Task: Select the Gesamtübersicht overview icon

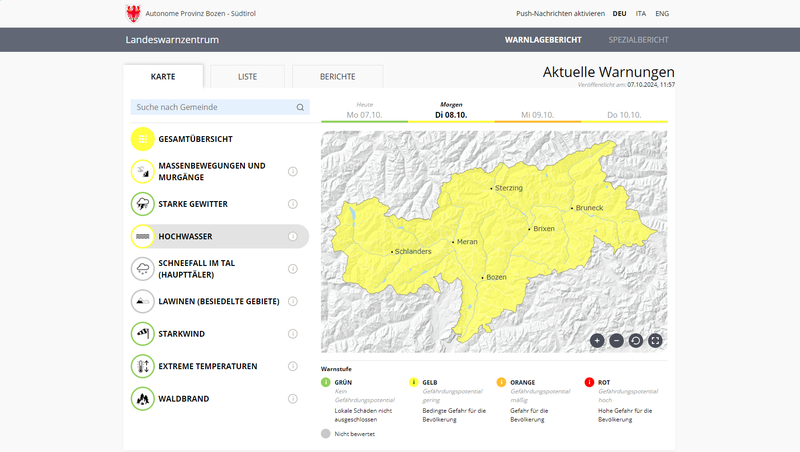Action: (x=144, y=139)
